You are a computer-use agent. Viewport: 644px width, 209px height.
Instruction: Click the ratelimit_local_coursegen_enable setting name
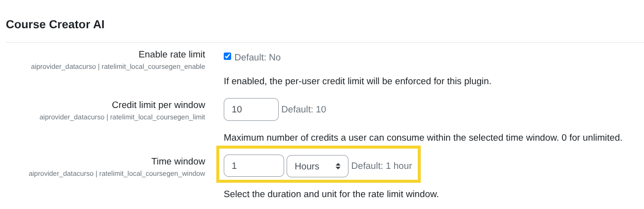[153, 66]
